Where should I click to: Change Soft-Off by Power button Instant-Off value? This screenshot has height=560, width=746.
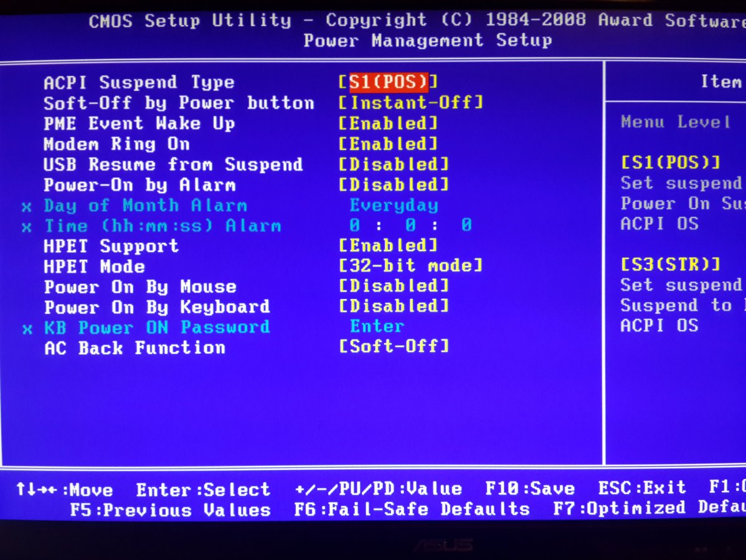pos(411,102)
